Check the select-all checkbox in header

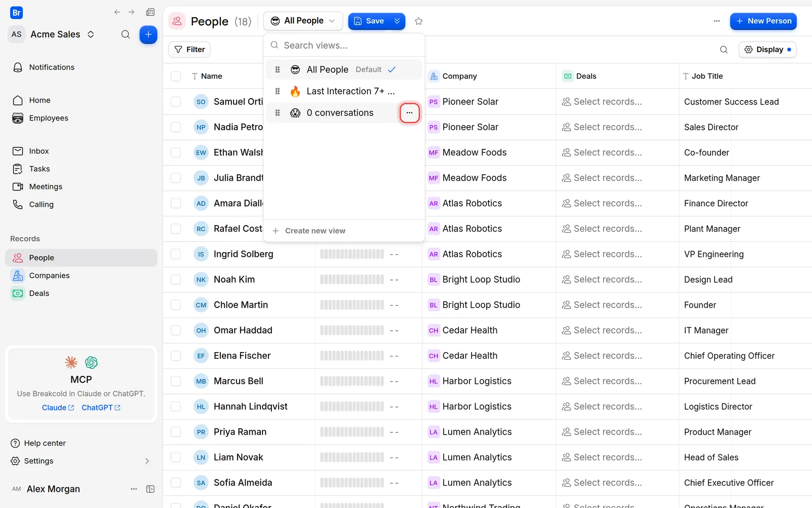point(176,76)
